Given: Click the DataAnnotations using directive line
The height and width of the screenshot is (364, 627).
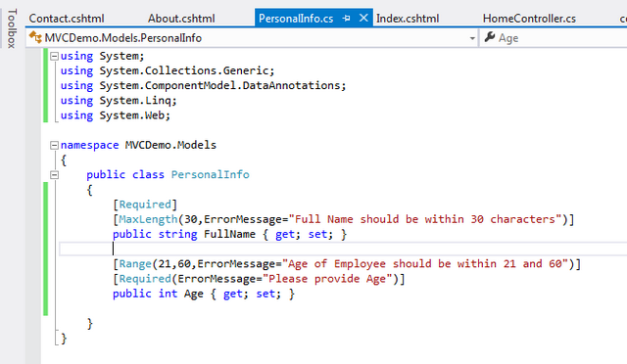Looking at the screenshot, I should tap(203, 85).
